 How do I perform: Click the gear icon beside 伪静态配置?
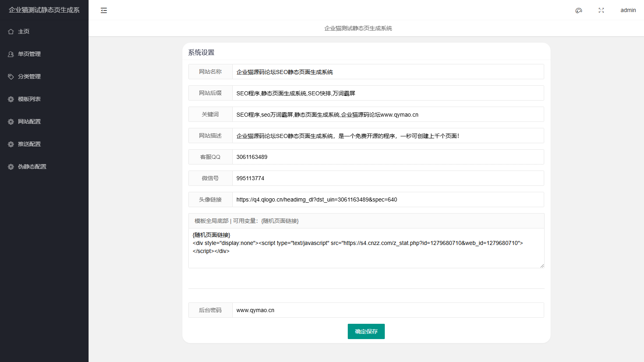[x=11, y=167]
